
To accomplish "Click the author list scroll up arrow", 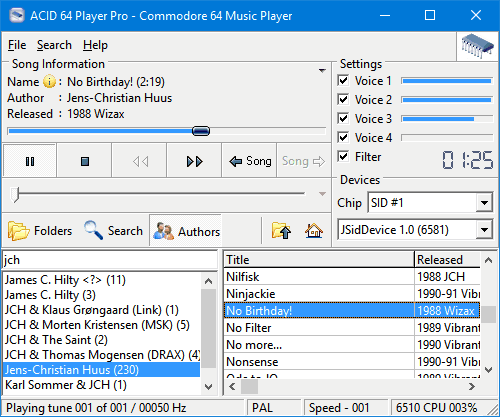I will pyautogui.click(x=209, y=281).
